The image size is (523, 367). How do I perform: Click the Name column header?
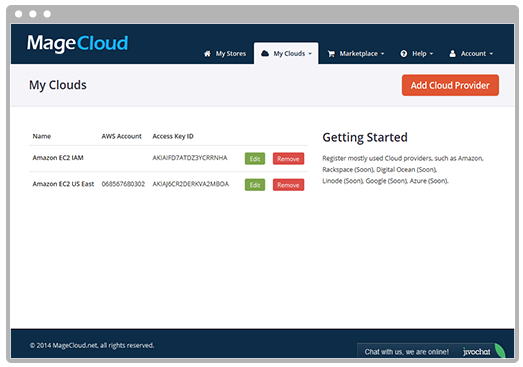(42, 136)
